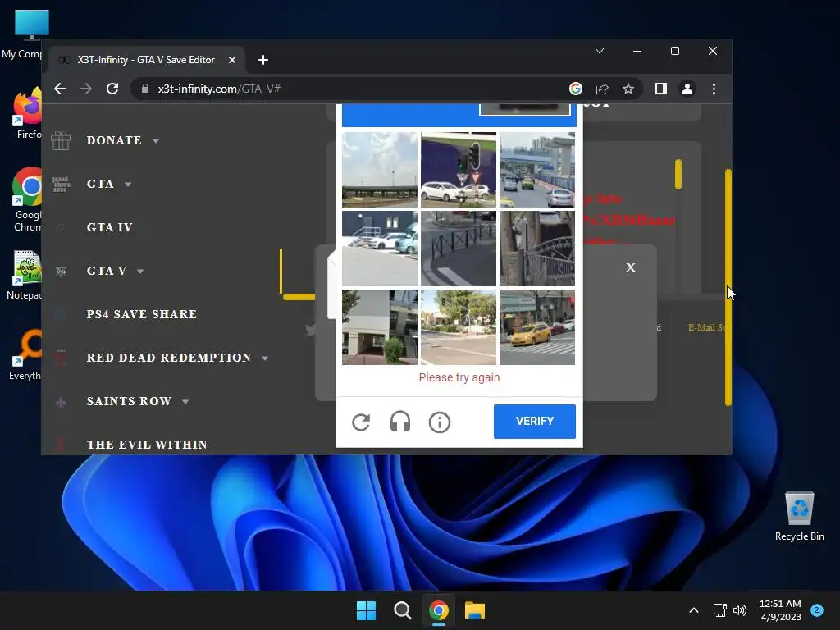
Task: Open volume control in system tray
Action: click(740, 610)
